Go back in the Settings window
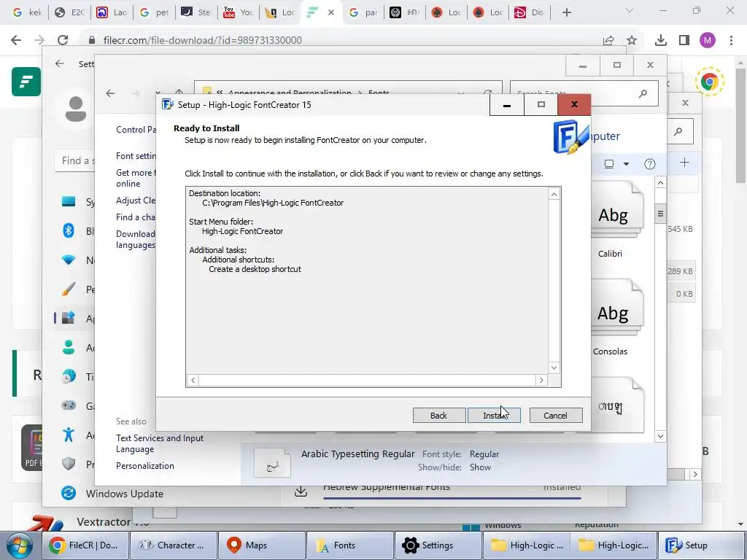Viewport: 747px width, 560px height. (60, 64)
